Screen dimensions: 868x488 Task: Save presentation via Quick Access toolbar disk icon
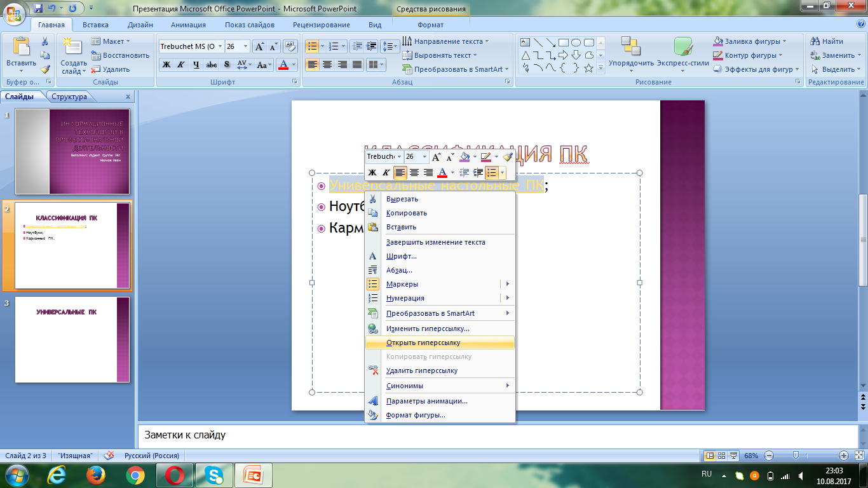click(38, 8)
